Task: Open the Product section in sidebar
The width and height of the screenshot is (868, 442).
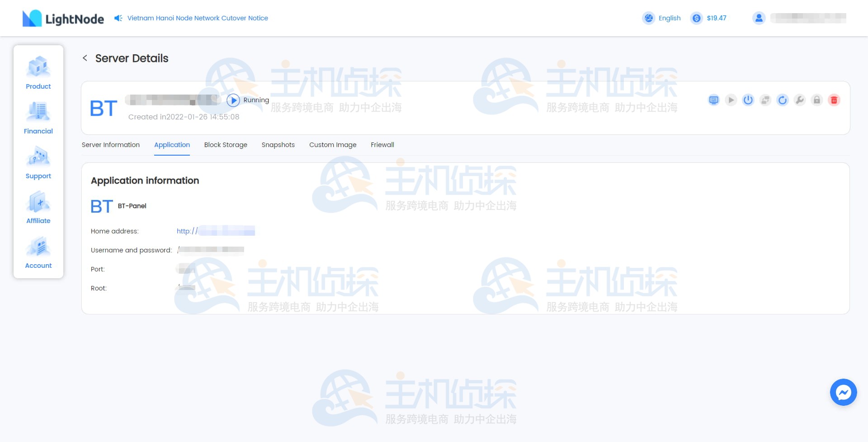Action: tap(38, 74)
